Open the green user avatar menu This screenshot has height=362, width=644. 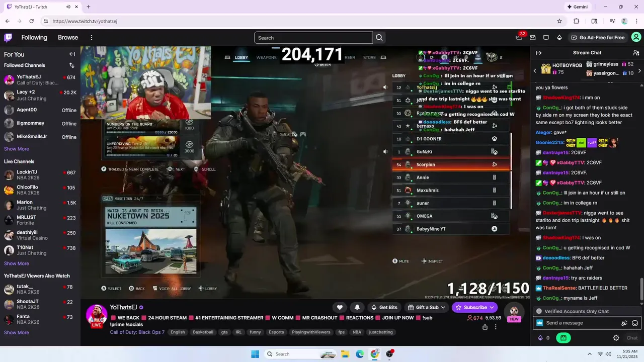tap(636, 38)
